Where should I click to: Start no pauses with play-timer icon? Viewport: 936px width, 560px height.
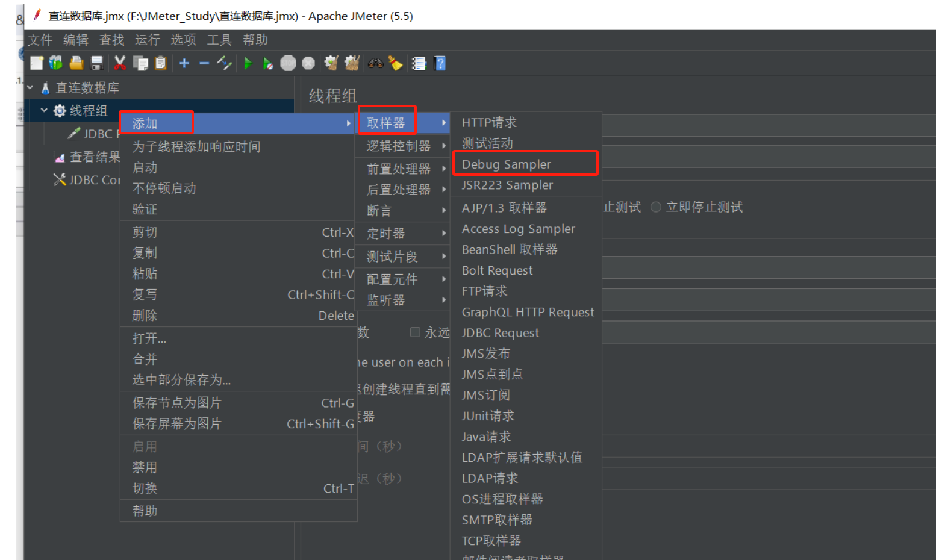267,63
